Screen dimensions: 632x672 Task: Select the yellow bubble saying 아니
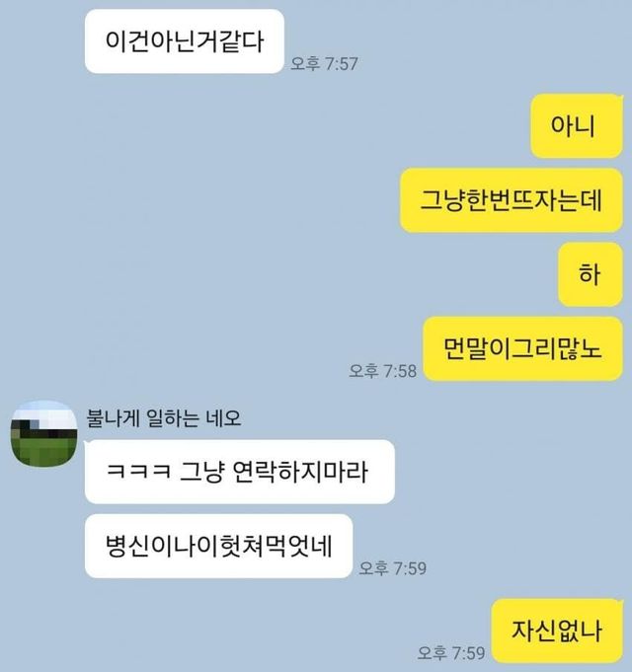(577, 126)
